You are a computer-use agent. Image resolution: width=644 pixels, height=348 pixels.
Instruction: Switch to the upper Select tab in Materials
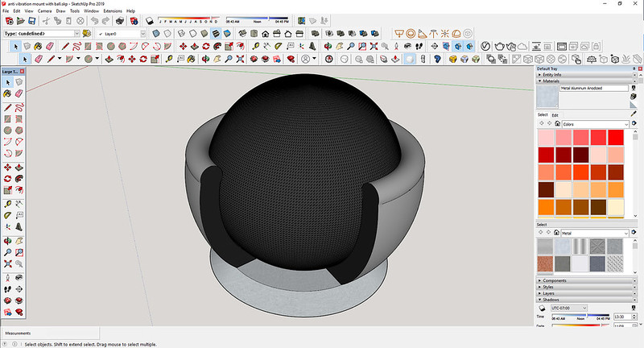pos(543,114)
